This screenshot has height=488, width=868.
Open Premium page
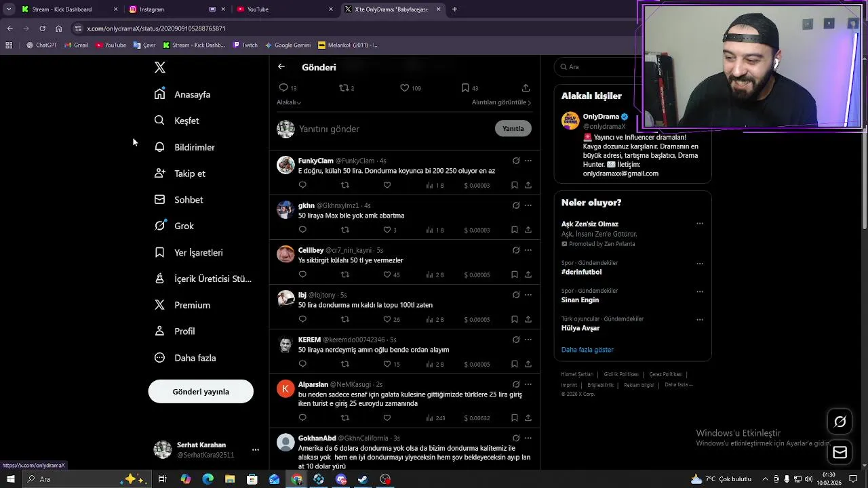182,305
